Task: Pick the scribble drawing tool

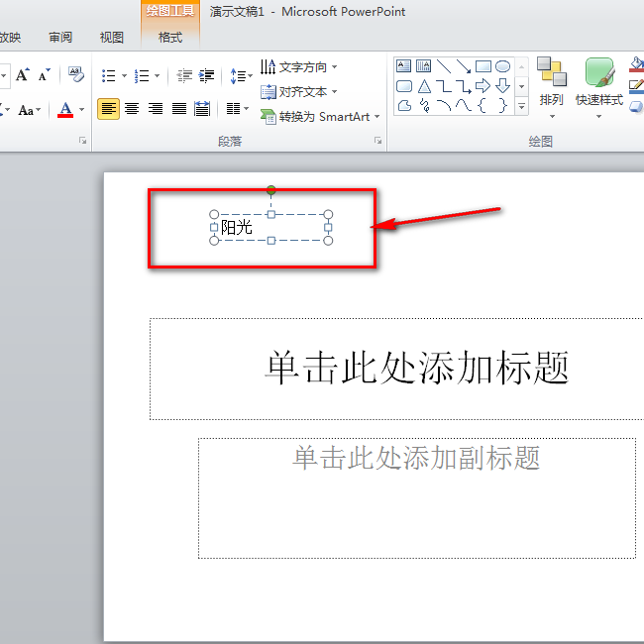Action: click(x=425, y=106)
